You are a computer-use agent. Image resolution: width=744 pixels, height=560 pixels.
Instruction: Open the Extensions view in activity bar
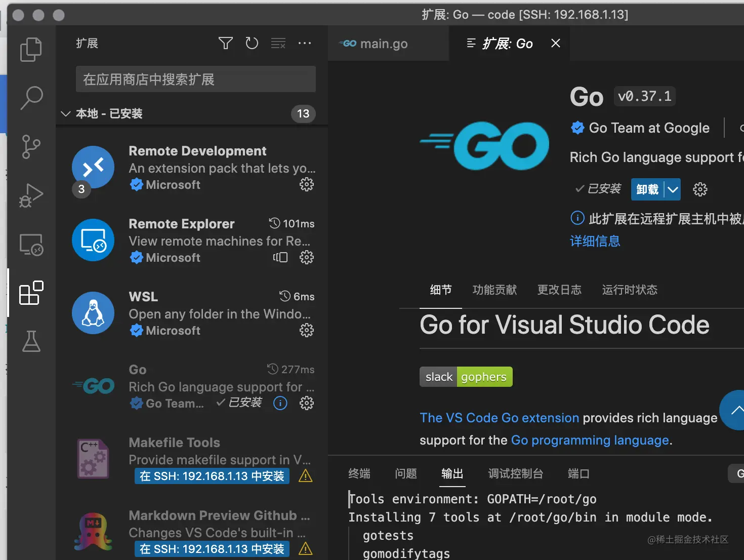31,293
